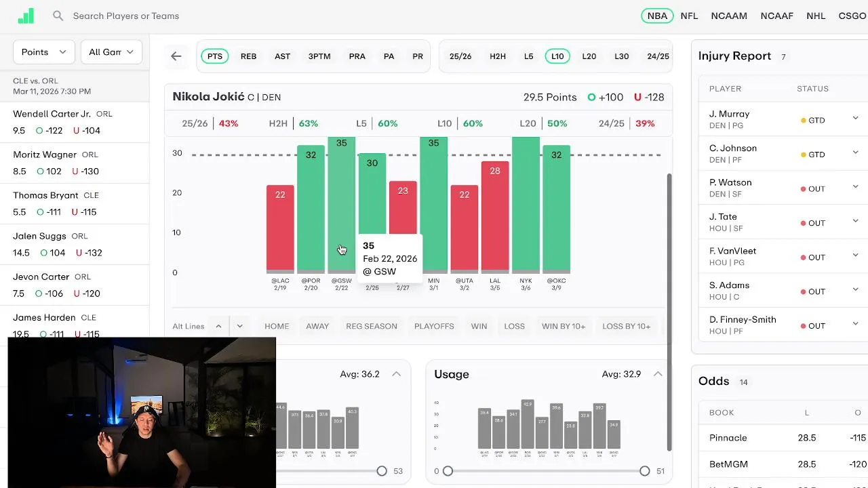This screenshot has width=868, height=488.
Task: Select the PR stat pill
Action: tap(418, 56)
